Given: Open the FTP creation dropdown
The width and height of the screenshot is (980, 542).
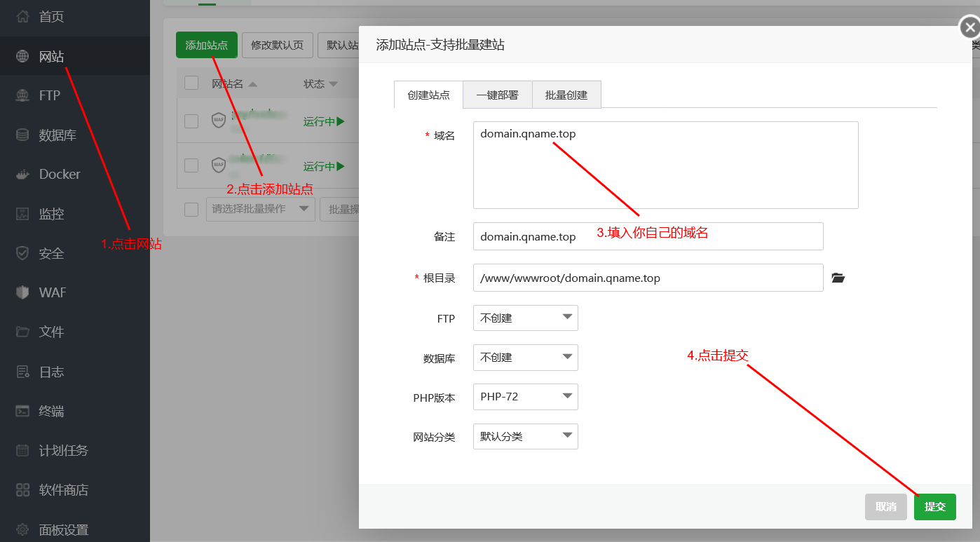Looking at the screenshot, I should pos(525,318).
